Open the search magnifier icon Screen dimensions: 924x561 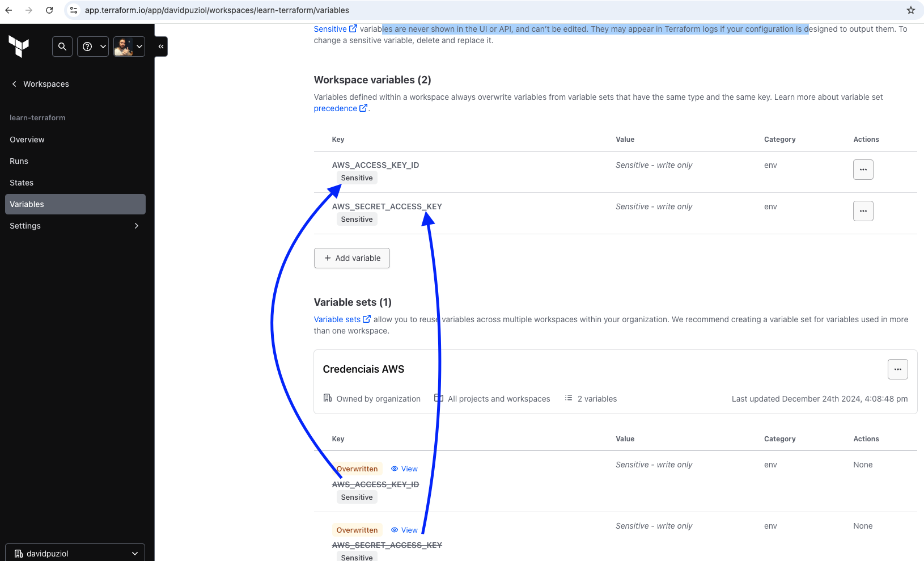pyautogui.click(x=62, y=47)
